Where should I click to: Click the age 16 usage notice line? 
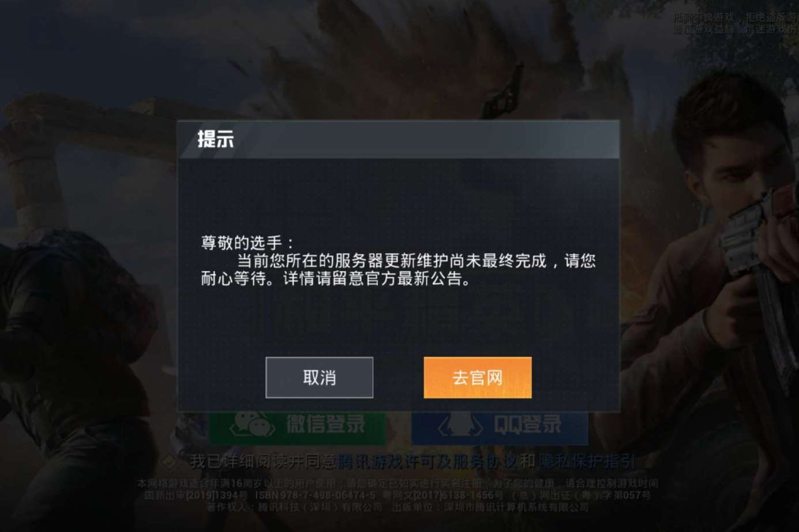[x=397, y=484]
